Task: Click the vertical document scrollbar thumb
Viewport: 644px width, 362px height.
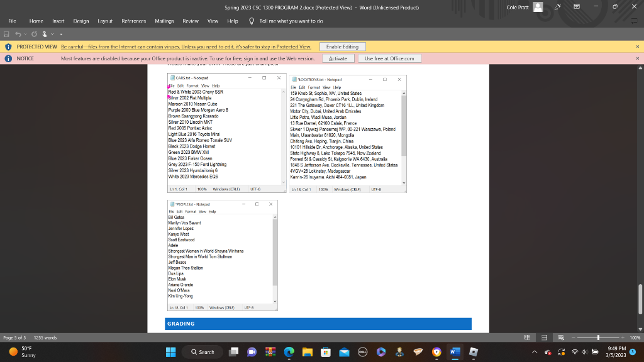Action: (x=640, y=299)
